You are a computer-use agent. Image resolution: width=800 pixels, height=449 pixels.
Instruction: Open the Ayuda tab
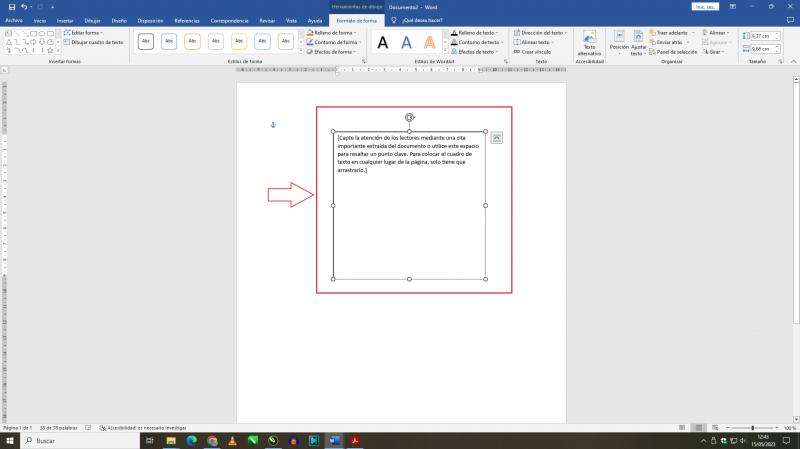pyautogui.click(x=315, y=21)
